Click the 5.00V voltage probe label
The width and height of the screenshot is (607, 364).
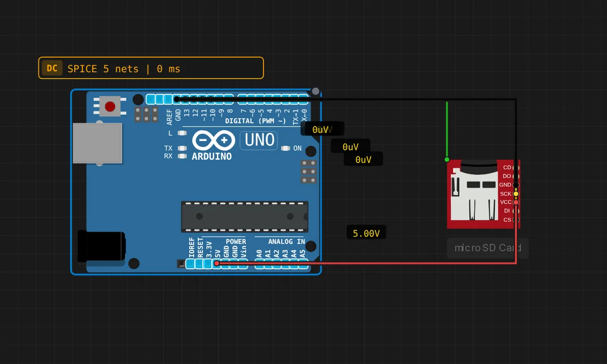[x=366, y=233]
